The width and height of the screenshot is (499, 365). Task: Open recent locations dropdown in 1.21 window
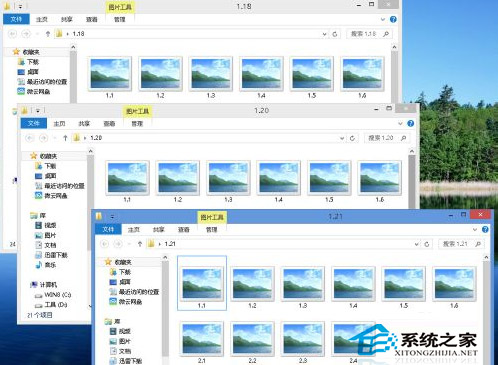129,244
